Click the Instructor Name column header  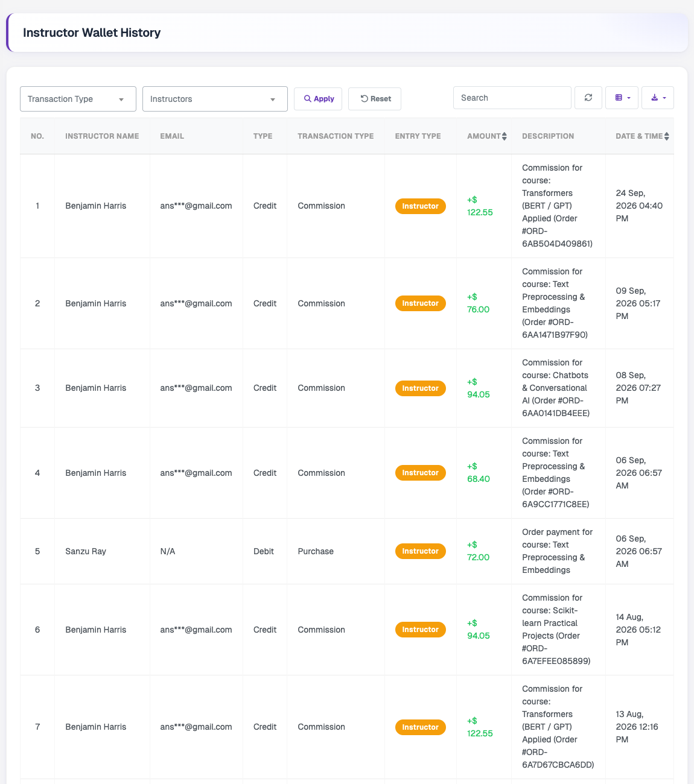(102, 136)
